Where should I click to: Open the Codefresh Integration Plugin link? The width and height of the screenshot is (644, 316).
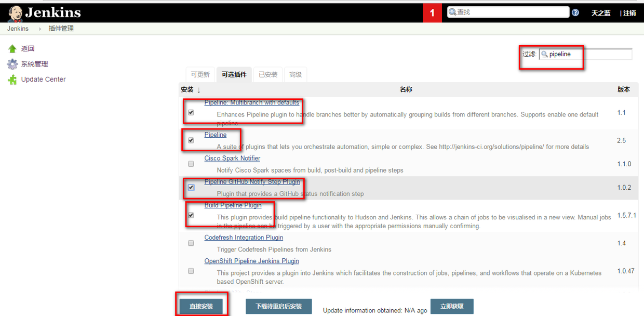coord(244,237)
